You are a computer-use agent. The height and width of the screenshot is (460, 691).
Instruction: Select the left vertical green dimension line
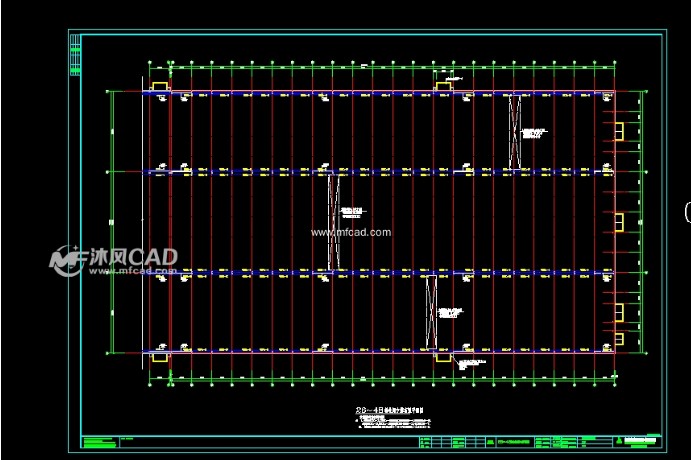coord(113,221)
